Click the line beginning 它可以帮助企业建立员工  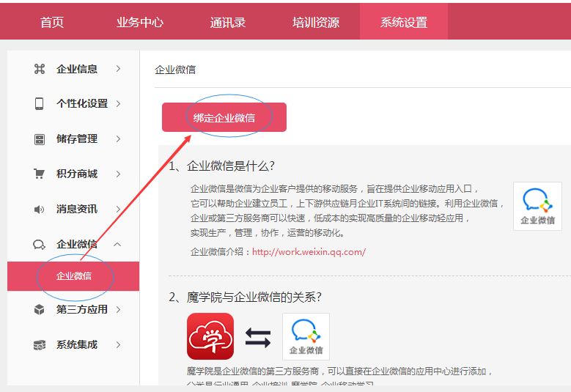point(347,204)
